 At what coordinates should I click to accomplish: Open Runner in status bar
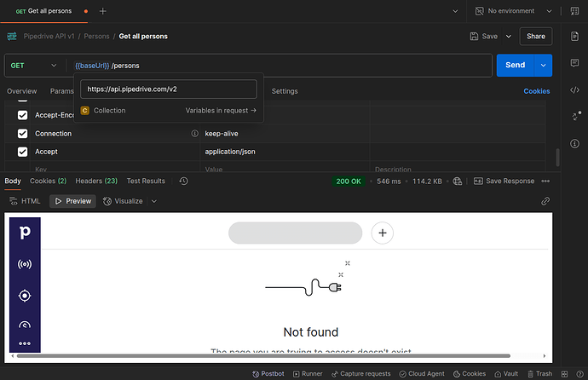click(x=308, y=374)
